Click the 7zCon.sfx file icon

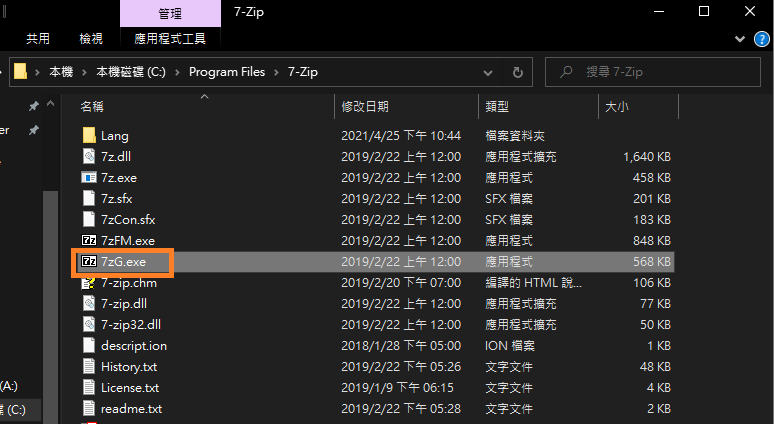(89, 220)
